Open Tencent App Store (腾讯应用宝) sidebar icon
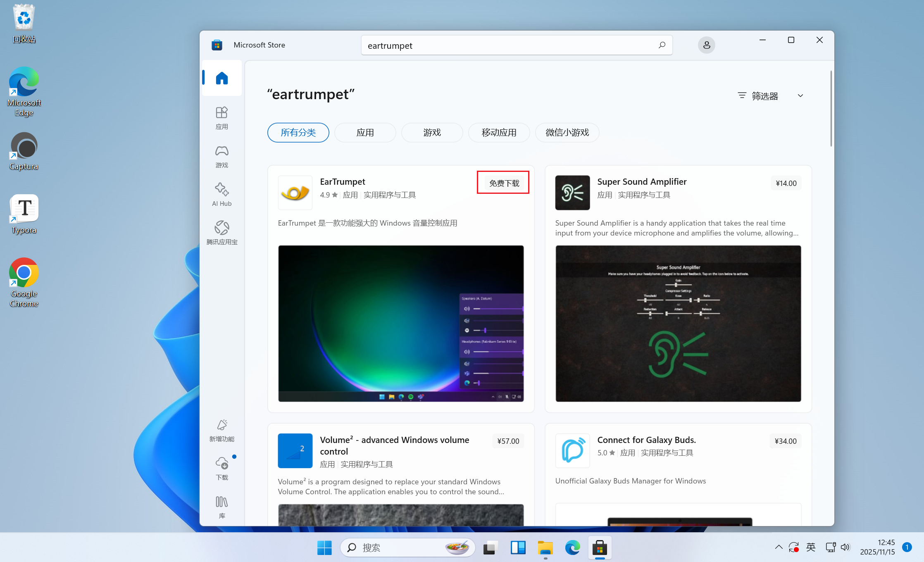924x562 pixels. (221, 233)
